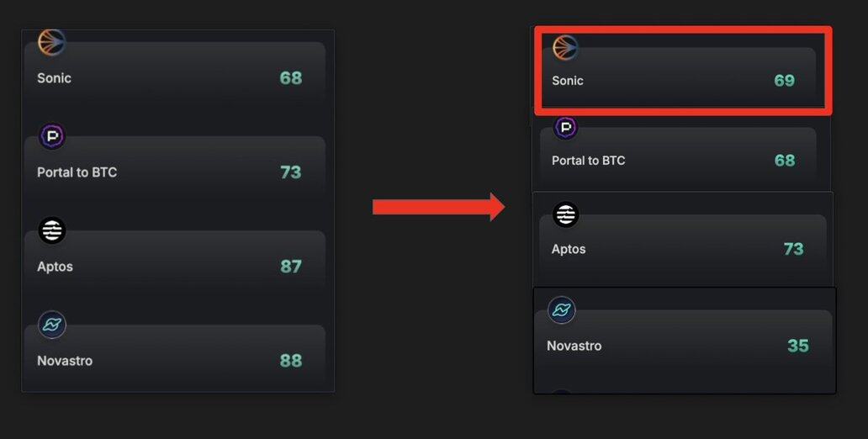The height and width of the screenshot is (439, 868).
Task: Click the Aptos score value 87
Action: (291, 267)
